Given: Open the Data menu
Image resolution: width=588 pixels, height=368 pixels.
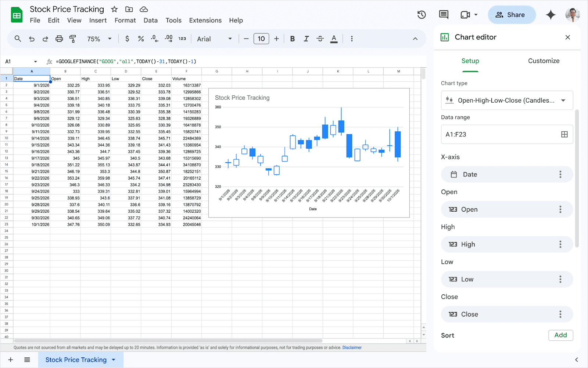Looking at the screenshot, I should coord(150,20).
